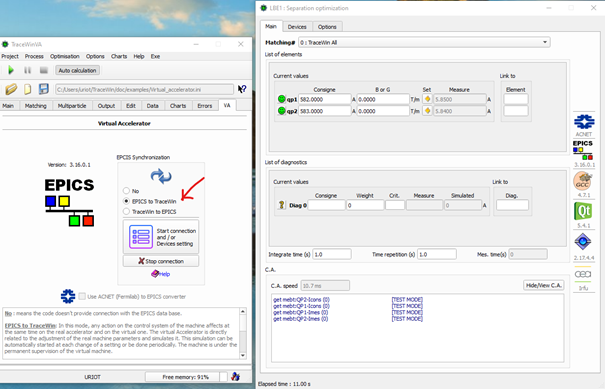This screenshot has width=605, height=389.
Task: Click the qp1 Consigne field 582.0000
Action: pos(324,99)
